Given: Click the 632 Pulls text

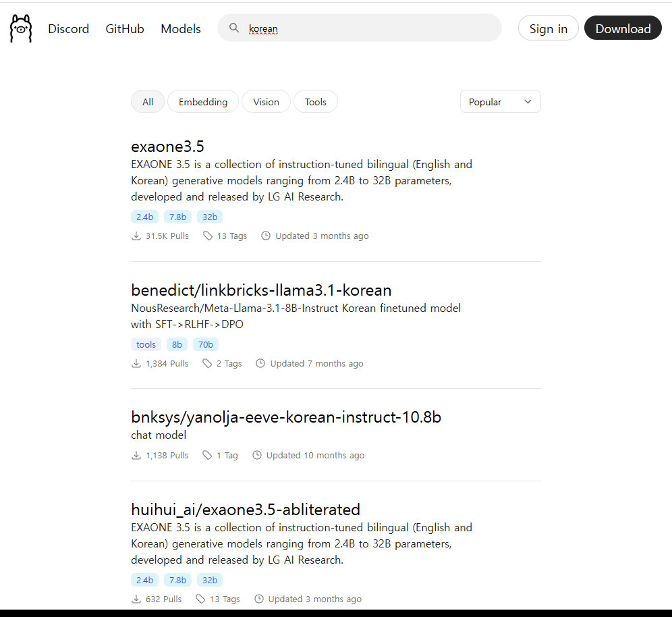Looking at the screenshot, I should tap(164, 599).
